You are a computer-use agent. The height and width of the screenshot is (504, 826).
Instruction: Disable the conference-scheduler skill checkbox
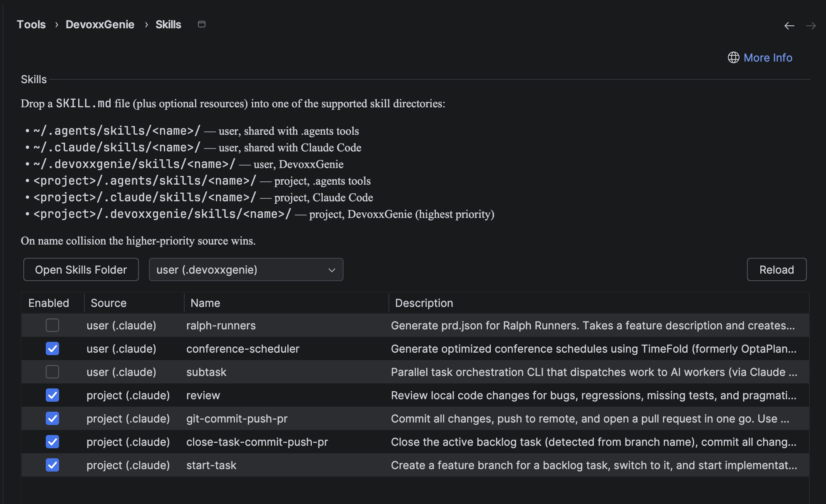click(x=52, y=348)
